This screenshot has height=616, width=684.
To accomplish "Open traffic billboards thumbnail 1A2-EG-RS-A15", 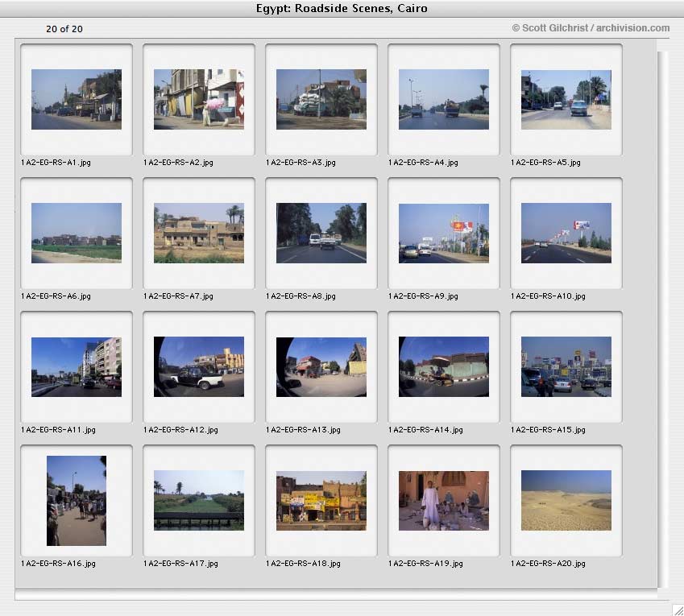I will pos(566,366).
